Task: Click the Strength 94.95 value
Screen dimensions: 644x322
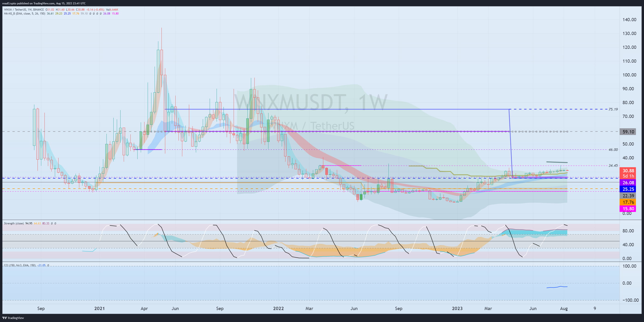Action: [29, 223]
